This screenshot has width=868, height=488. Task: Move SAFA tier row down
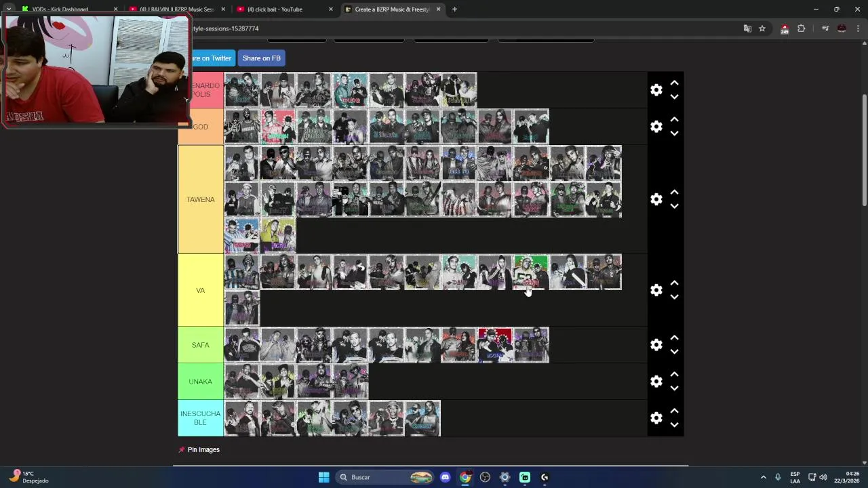pos(674,352)
